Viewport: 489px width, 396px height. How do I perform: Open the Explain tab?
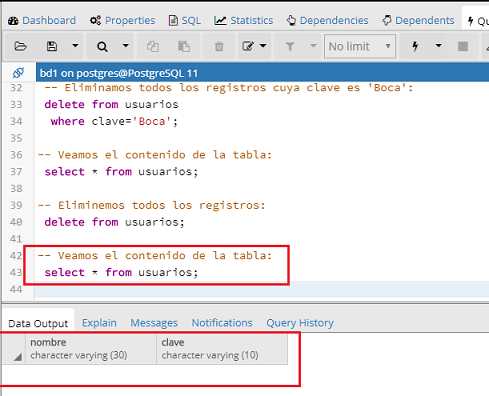(99, 323)
